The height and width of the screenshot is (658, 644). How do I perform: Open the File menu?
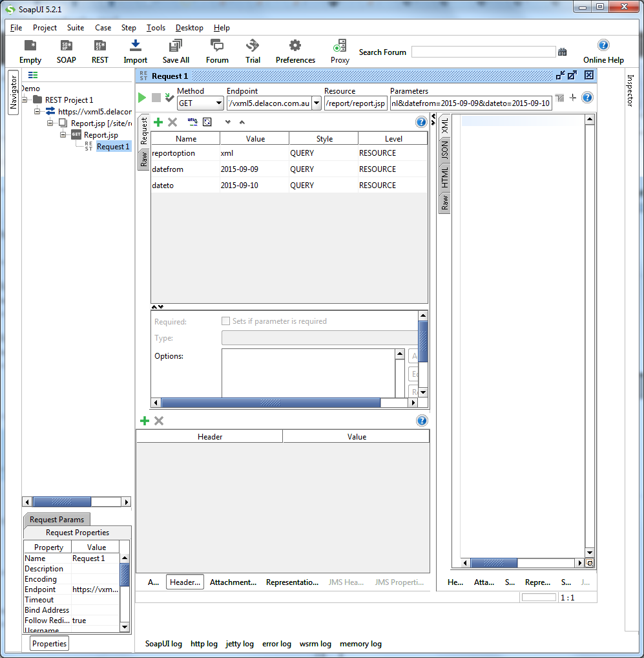pos(16,28)
